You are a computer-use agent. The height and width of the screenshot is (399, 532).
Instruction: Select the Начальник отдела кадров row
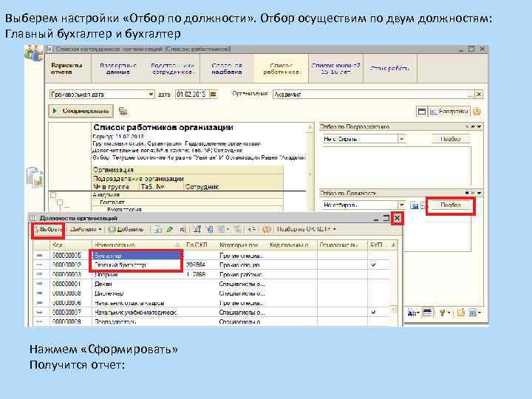[211, 303]
